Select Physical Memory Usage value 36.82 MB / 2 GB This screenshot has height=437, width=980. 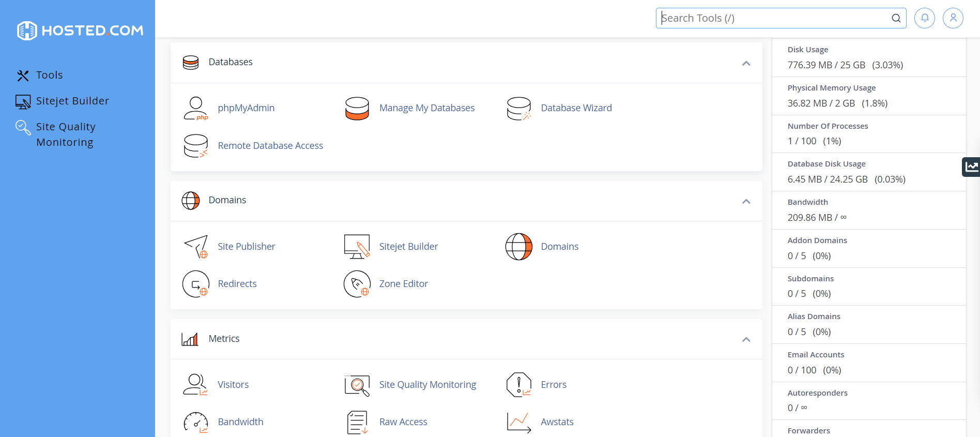(821, 103)
